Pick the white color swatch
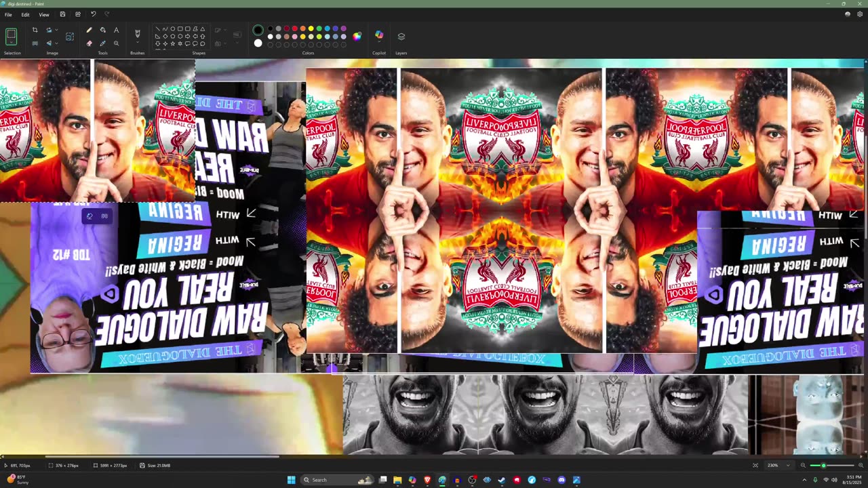The image size is (868, 488). (x=270, y=36)
